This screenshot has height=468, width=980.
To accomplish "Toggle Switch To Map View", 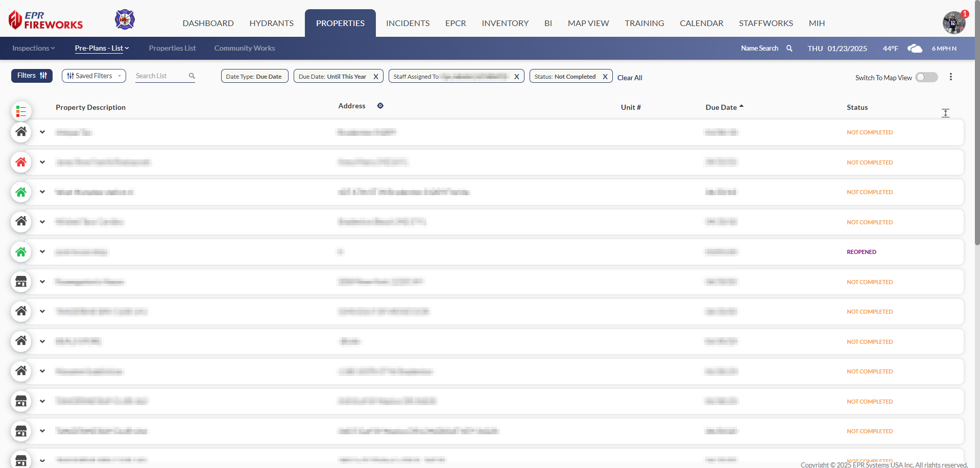I will point(926,77).
